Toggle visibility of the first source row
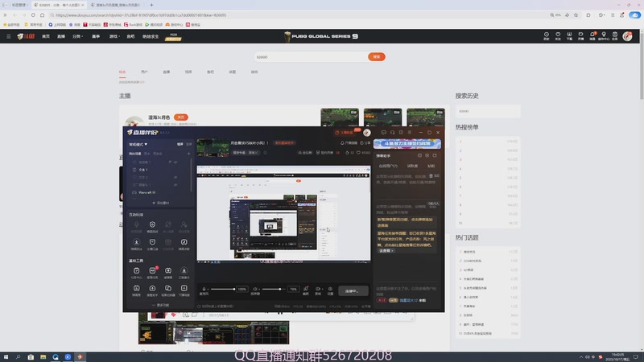644x362 pixels. [175, 162]
